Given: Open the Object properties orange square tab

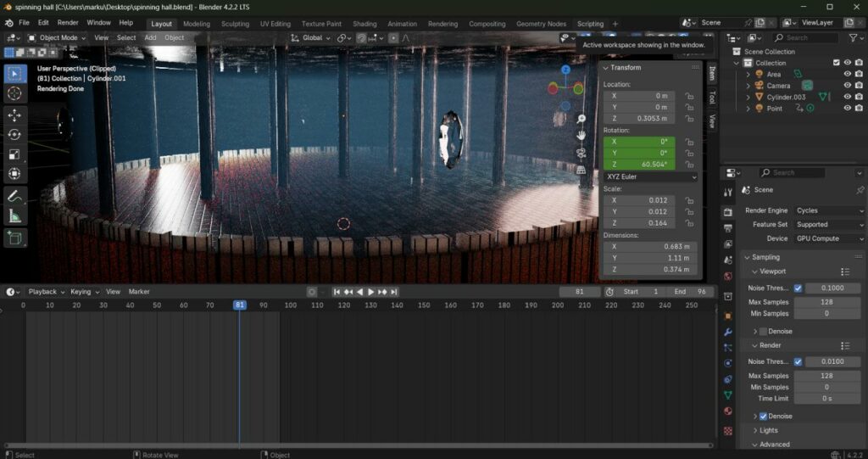Looking at the screenshot, I should click(x=728, y=316).
